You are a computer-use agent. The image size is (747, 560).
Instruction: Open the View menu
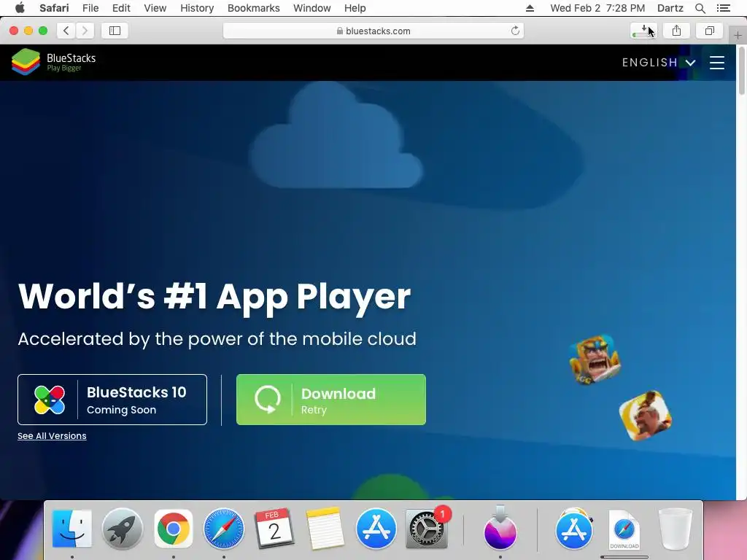point(155,8)
